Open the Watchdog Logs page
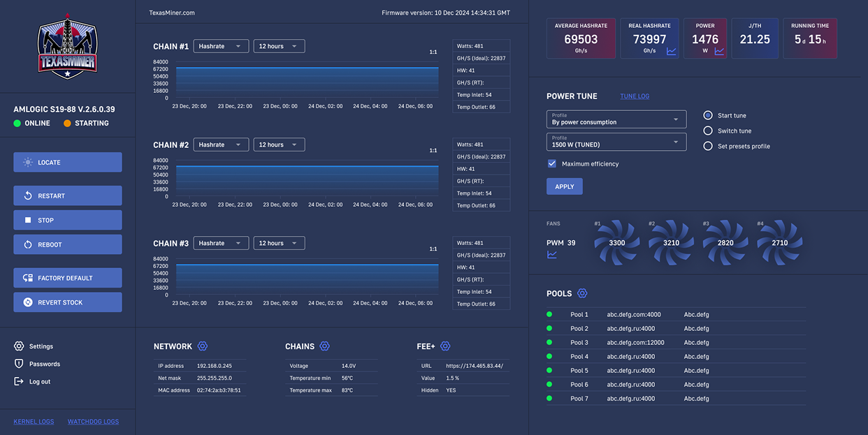The image size is (868, 435). pyautogui.click(x=93, y=422)
